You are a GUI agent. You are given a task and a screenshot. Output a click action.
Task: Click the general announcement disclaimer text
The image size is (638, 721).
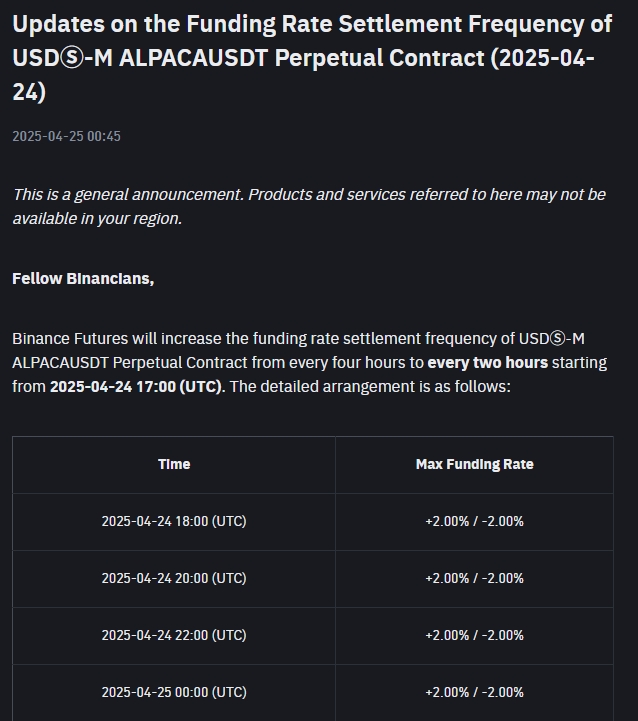click(309, 206)
